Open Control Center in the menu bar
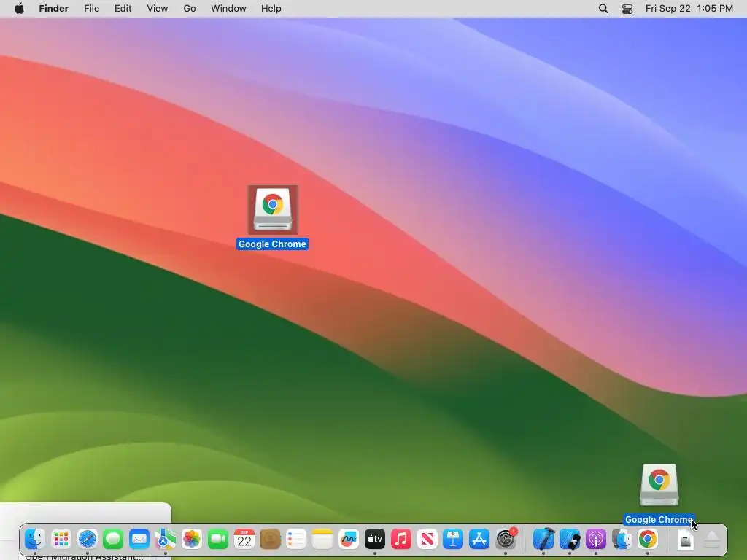 (627, 9)
